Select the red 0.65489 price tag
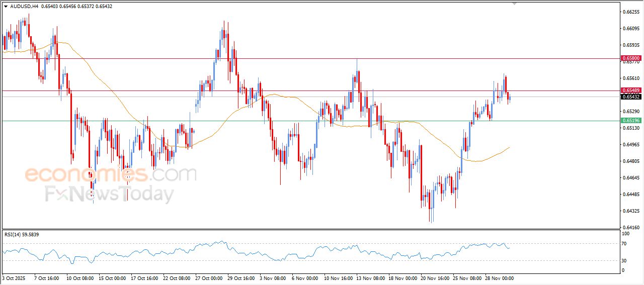The image size is (644, 285). (x=631, y=90)
